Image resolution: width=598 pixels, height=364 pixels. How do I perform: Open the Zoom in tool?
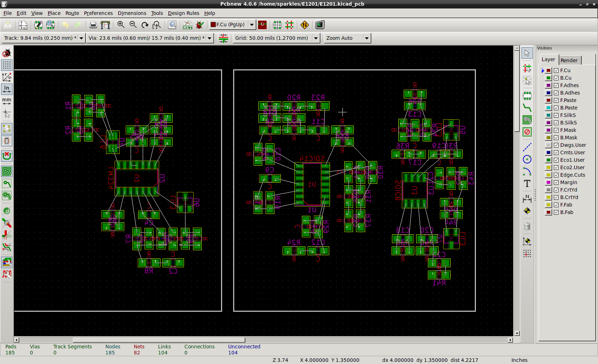click(x=121, y=25)
